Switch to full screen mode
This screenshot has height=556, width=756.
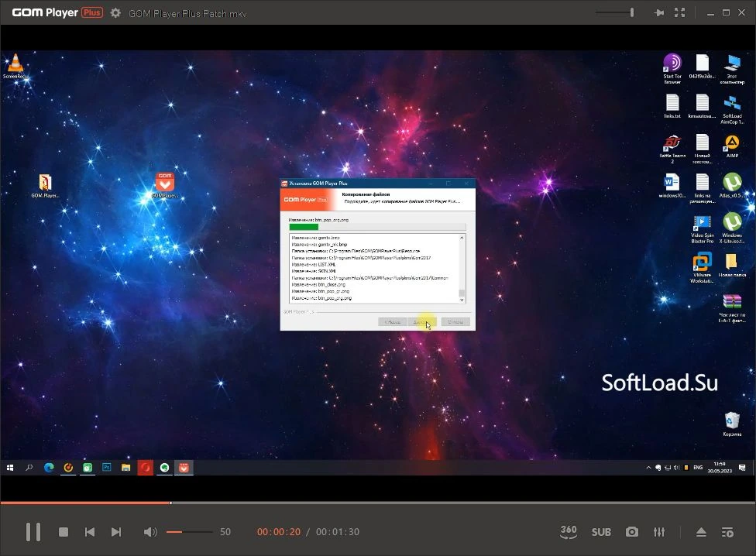click(x=680, y=12)
